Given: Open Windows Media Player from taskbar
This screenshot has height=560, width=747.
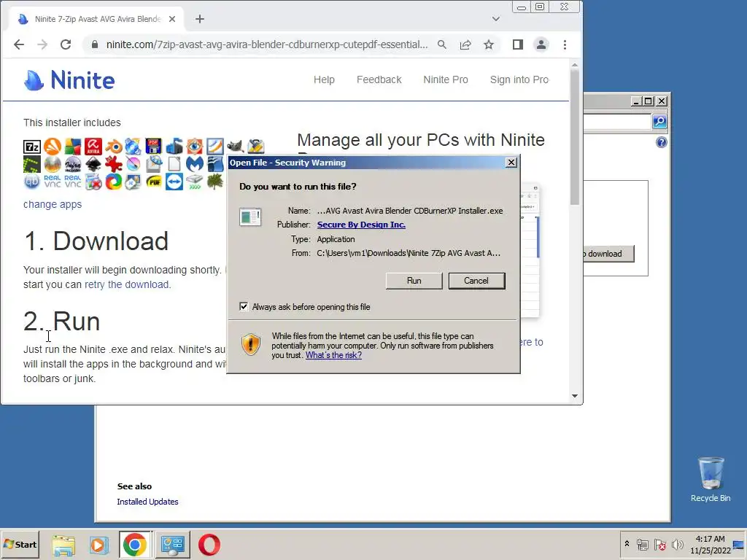Looking at the screenshot, I should [x=99, y=545].
